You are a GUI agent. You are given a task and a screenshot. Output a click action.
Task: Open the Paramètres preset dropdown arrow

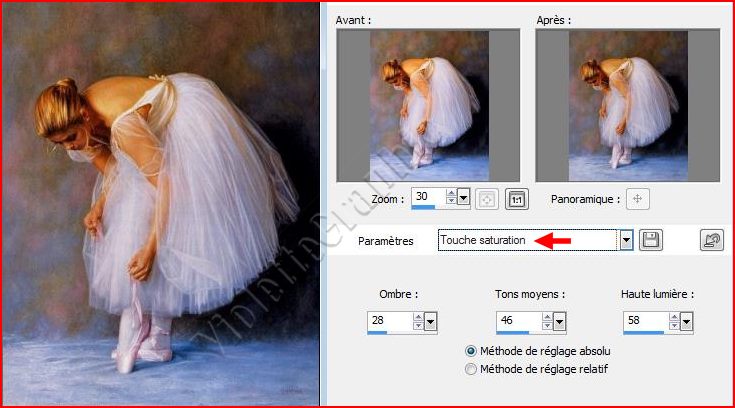coord(627,240)
